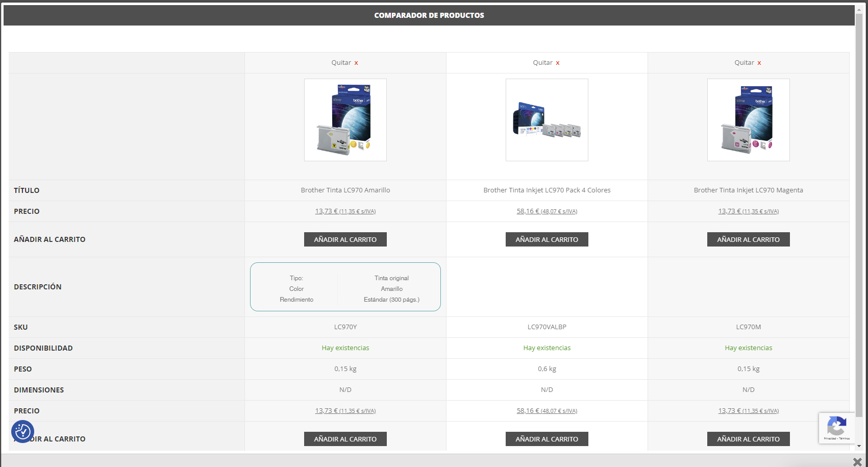Add Magenta to cart with upper button

pyautogui.click(x=749, y=239)
